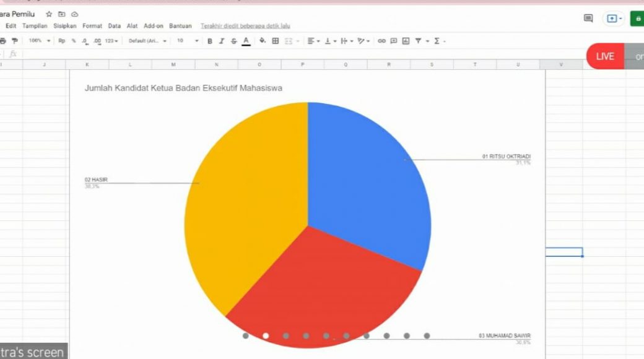
Task: Open the text color picker
Action: [246, 41]
